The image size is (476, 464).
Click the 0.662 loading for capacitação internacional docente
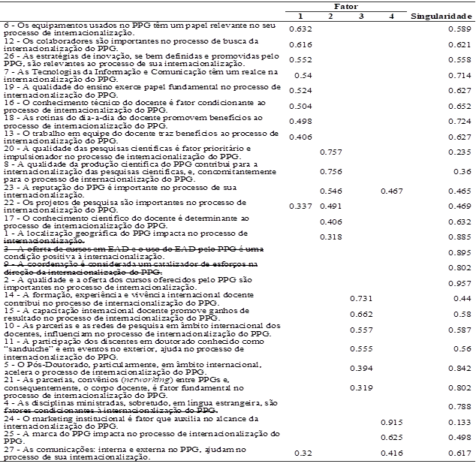362,313
